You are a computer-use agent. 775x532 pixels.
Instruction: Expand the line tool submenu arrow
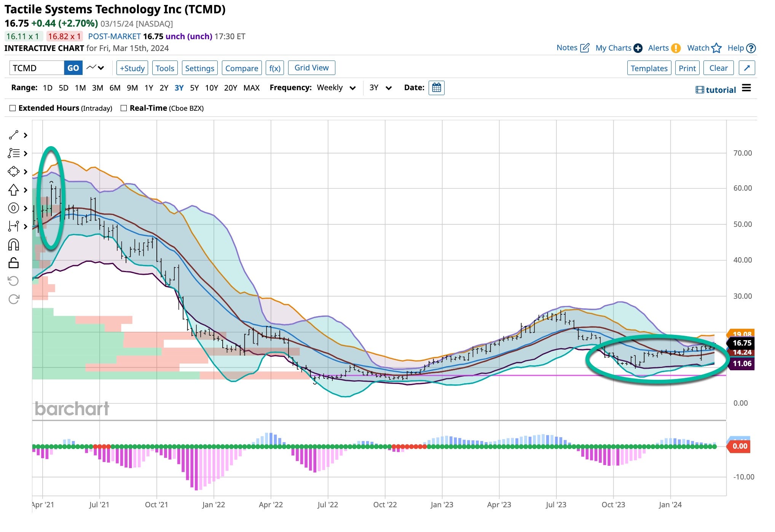[26, 135]
